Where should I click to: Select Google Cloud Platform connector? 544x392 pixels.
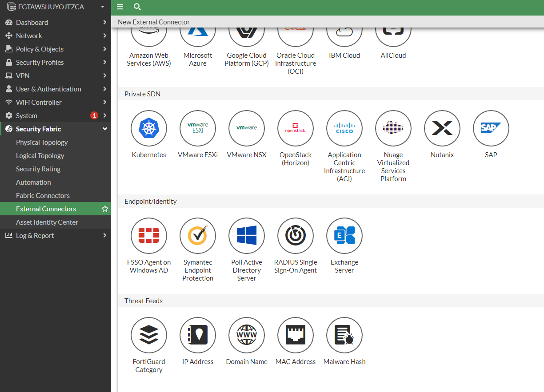[247, 37]
